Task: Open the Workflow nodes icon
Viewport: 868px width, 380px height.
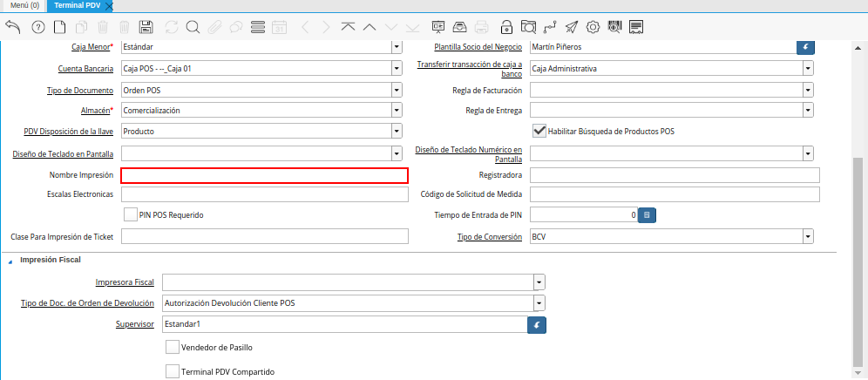Action: [x=549, y=27]
